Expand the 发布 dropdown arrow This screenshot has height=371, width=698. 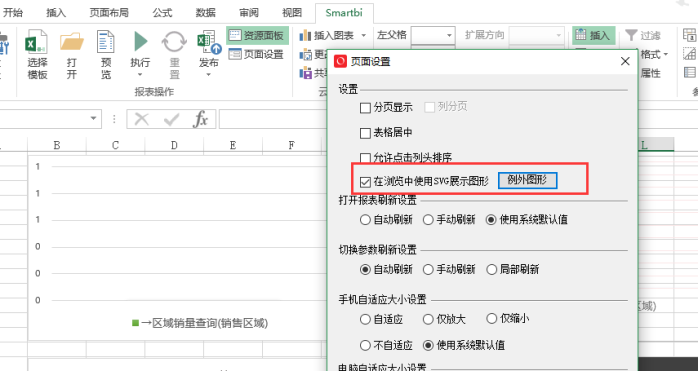click(x=209, y=75)
